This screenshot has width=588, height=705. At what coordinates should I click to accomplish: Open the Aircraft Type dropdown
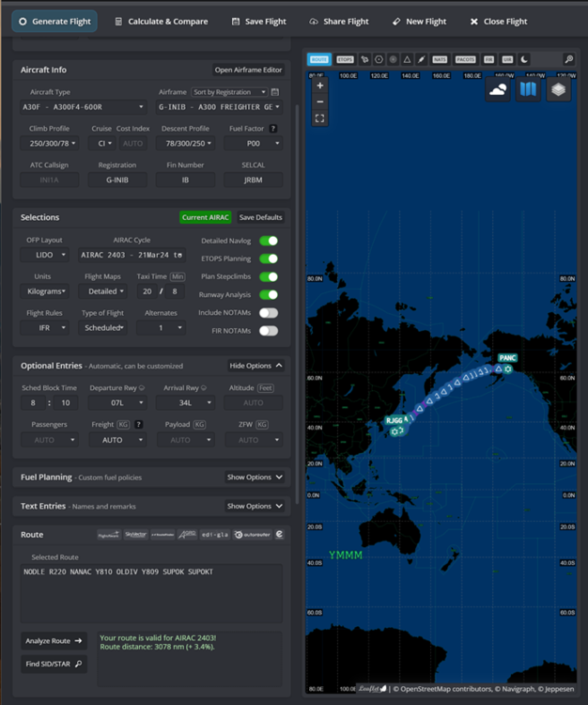(x=85, y=107)
